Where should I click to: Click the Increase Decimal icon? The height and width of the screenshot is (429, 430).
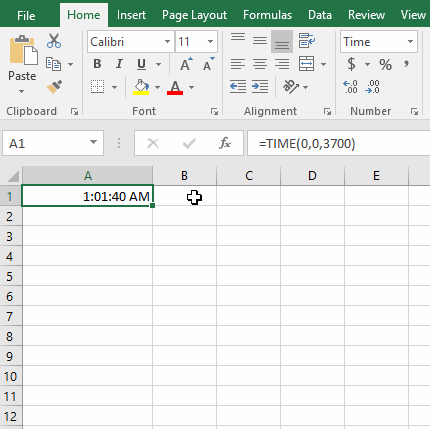tap(350, 87)
